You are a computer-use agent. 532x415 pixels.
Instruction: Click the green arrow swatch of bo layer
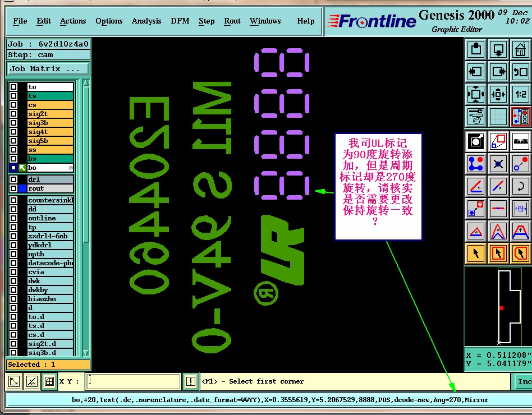click(x=22, y=168)
